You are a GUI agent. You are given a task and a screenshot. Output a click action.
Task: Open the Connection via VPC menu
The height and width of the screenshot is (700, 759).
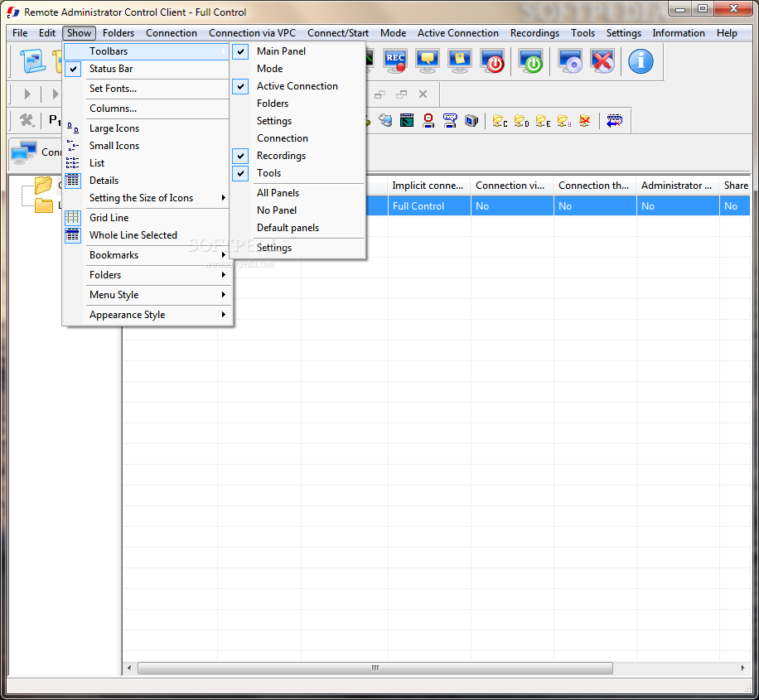[x=252, y=33]
